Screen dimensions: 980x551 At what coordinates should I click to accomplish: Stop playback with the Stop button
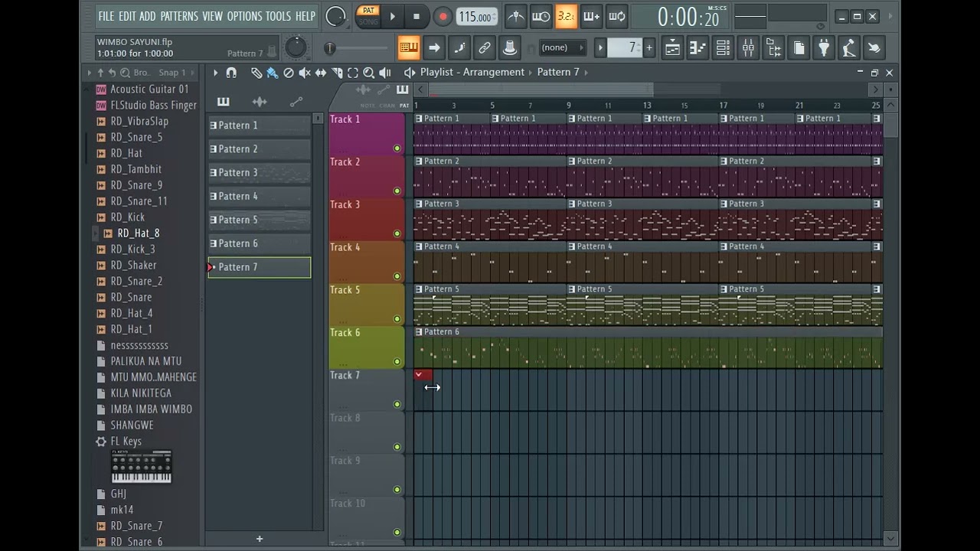pyautogui.click(x=416, y=16)
